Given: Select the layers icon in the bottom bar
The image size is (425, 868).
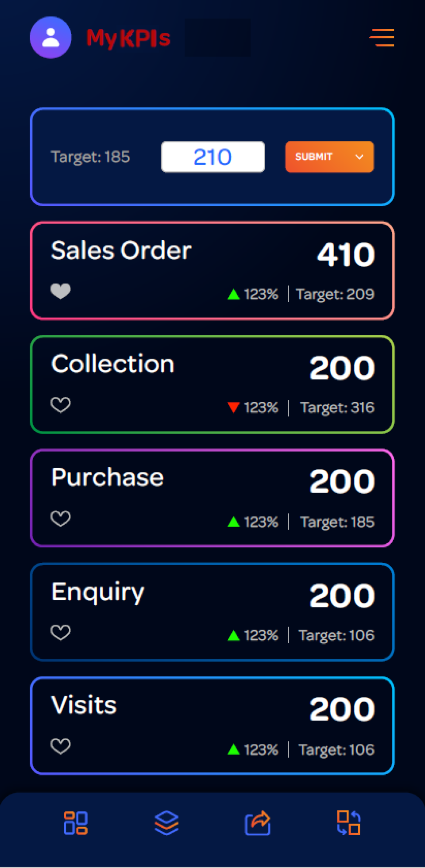Looking at the screenshot, I should click(x=167, y=822).
